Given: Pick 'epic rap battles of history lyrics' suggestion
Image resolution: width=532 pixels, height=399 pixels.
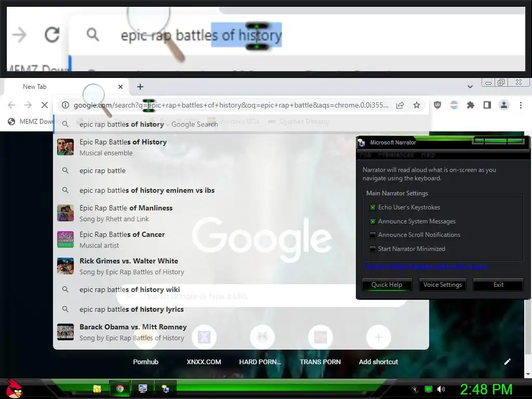Looking at the screenshot, I should 241,309.
